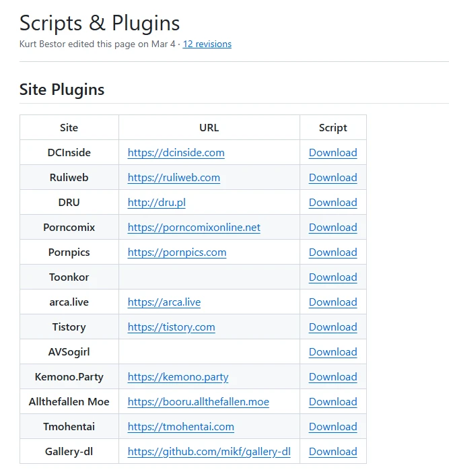Download the DRU plugin script

coord(333,203)
